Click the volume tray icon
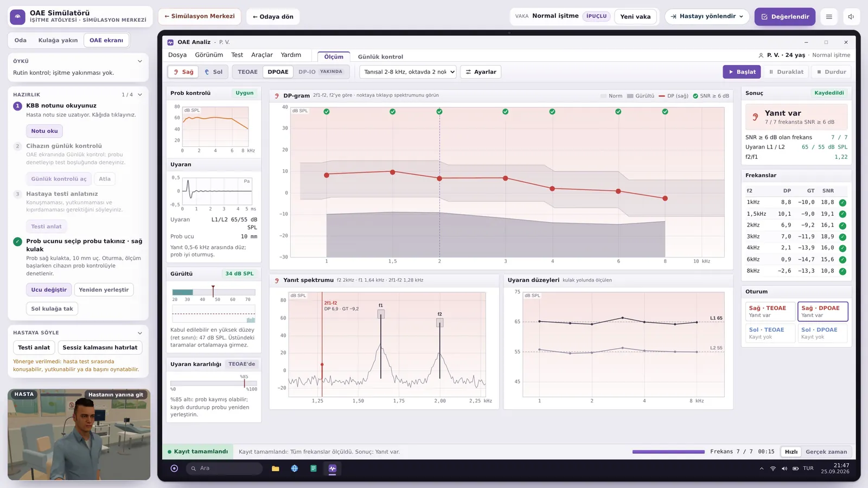 coord(784,468)
